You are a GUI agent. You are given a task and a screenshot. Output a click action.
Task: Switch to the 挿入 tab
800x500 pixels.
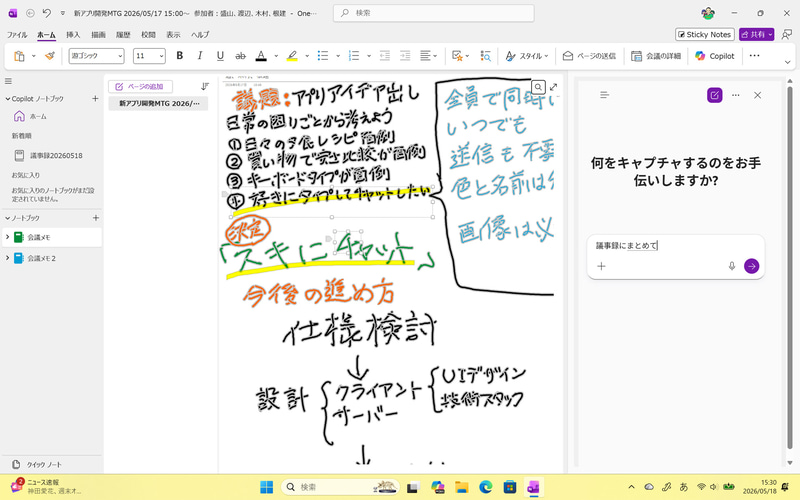click(x=73, y=35)
